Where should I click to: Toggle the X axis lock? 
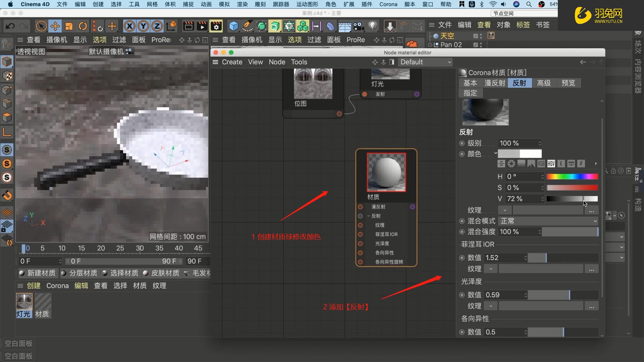tap(129, 26)
